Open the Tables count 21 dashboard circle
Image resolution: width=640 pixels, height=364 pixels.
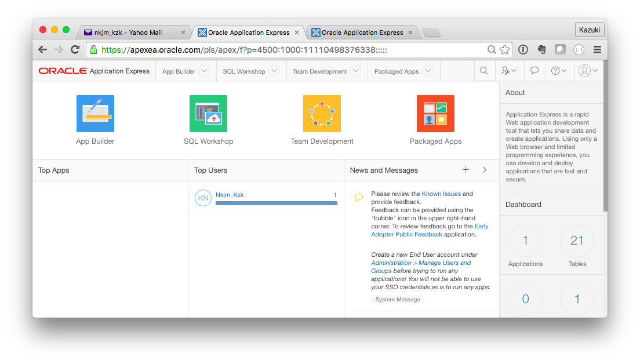pos(577,241)
